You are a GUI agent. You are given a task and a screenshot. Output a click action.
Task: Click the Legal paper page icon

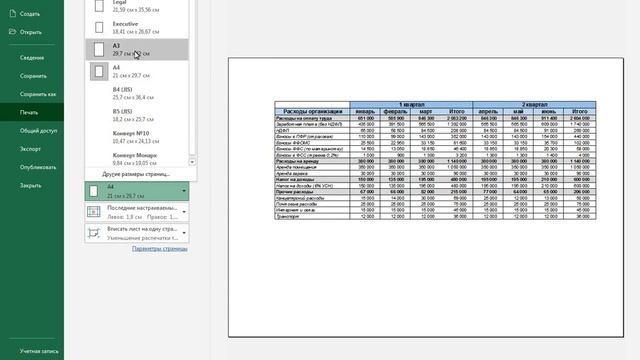(99, 6)
